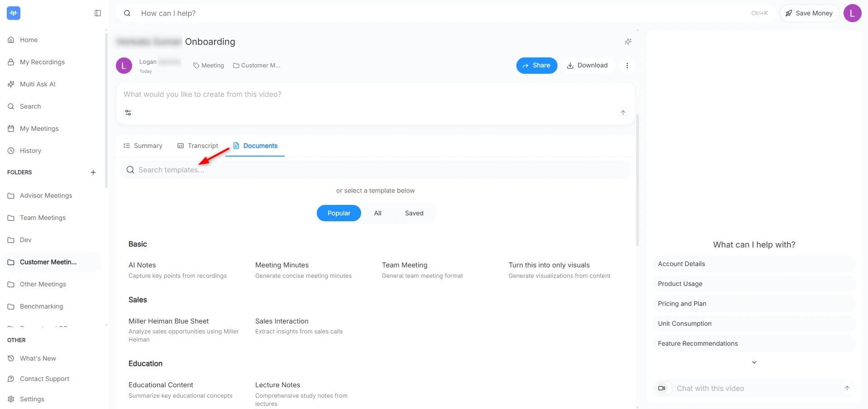The height and width of the screenshot is (409, 868).
Task: Switch to the Transcript tab
Action: [203, 146]
